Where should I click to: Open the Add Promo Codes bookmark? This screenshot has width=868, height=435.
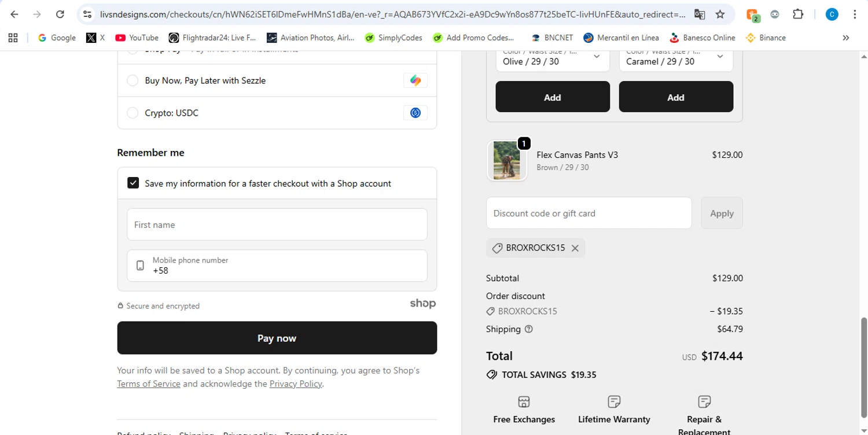(x=474, y=38)
